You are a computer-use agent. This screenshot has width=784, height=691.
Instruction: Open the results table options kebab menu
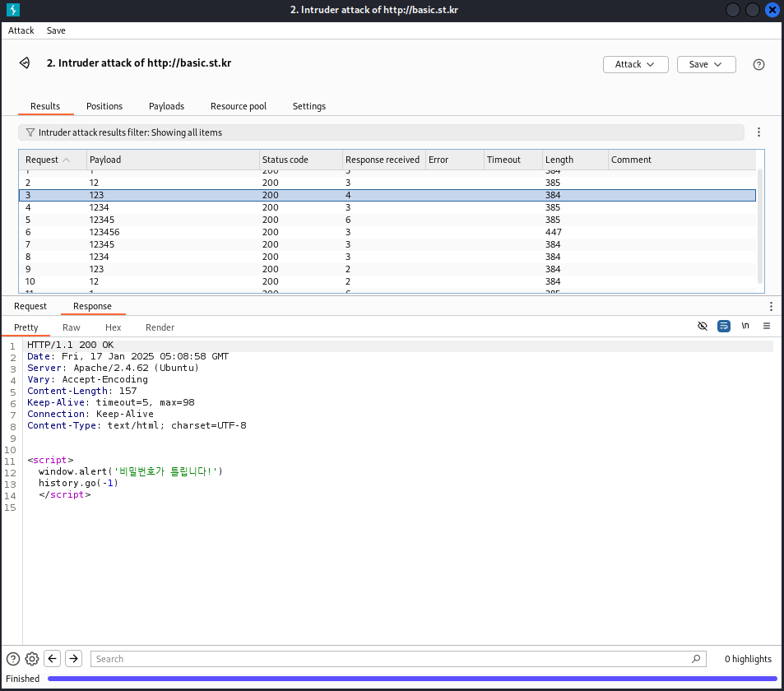[x=758, y=132]
